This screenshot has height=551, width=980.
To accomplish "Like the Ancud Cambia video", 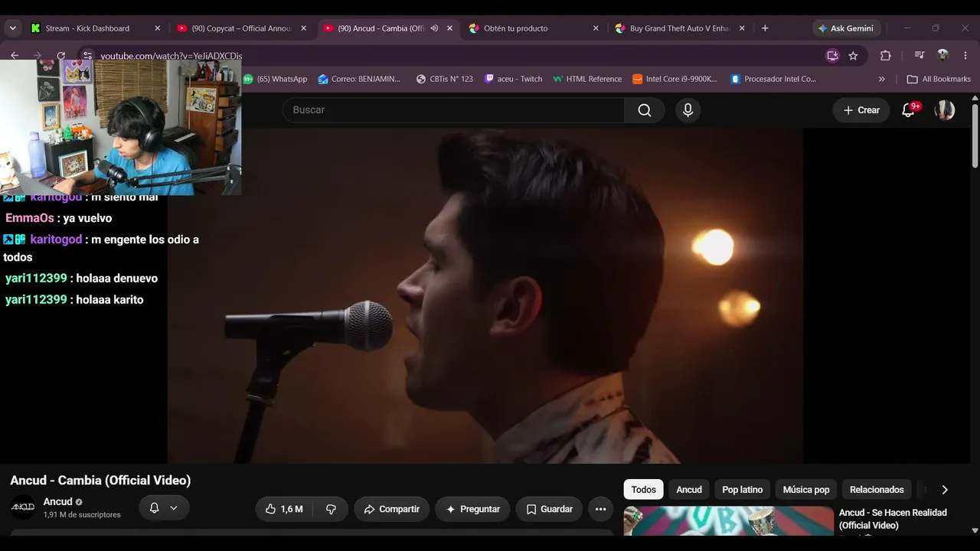I will coord(284,509).
